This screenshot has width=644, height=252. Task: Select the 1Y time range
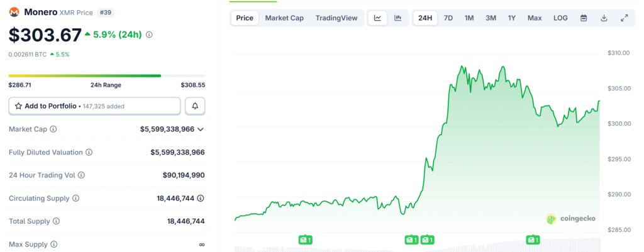(512, 18)
